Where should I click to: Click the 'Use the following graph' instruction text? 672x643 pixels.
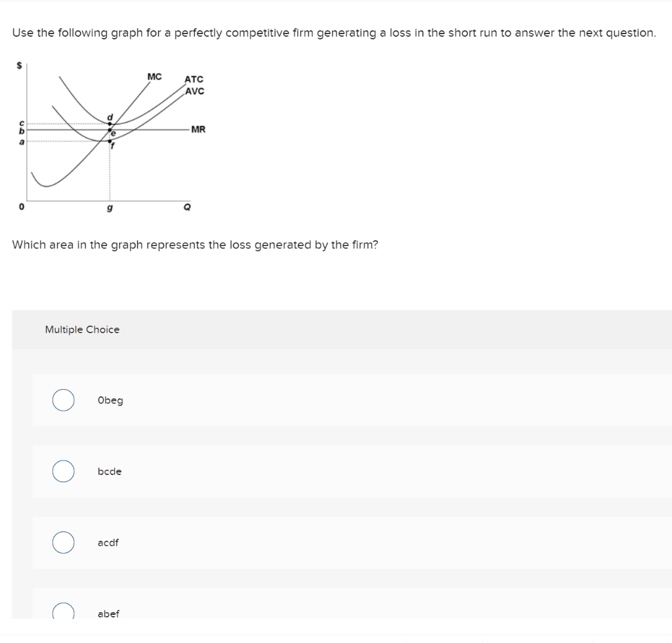pos(334,33)
